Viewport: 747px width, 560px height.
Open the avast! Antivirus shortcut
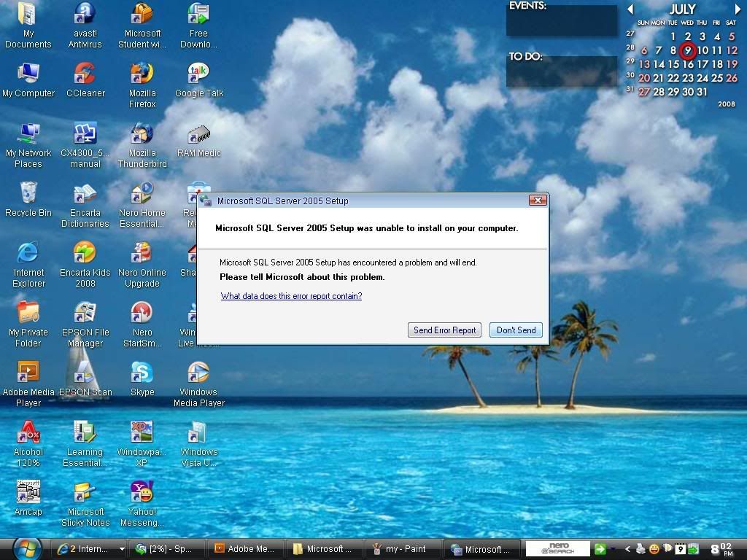tap(85, 15)
